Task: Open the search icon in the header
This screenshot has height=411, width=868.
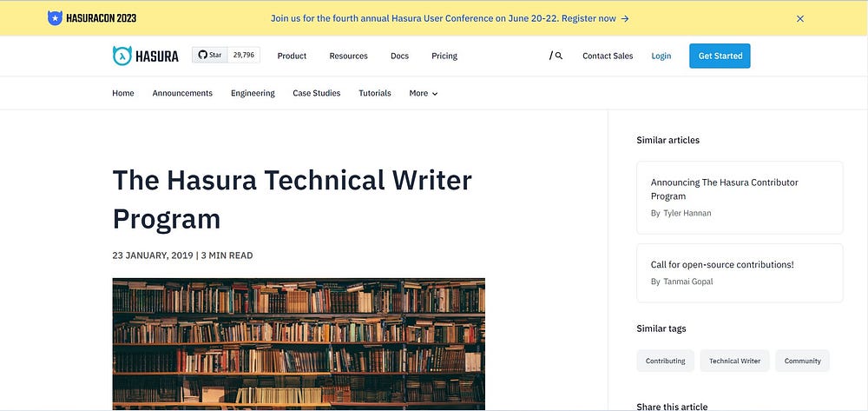Action: pyautogui.click(x=556, y=56)
